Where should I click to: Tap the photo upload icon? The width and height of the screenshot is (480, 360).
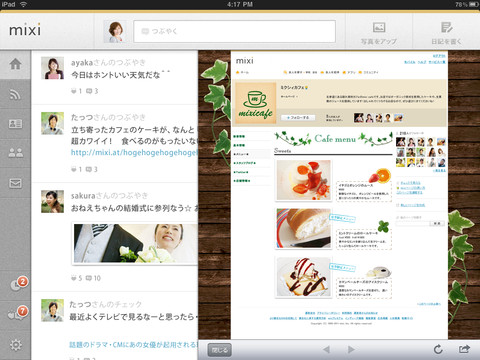tap(379, 27)
